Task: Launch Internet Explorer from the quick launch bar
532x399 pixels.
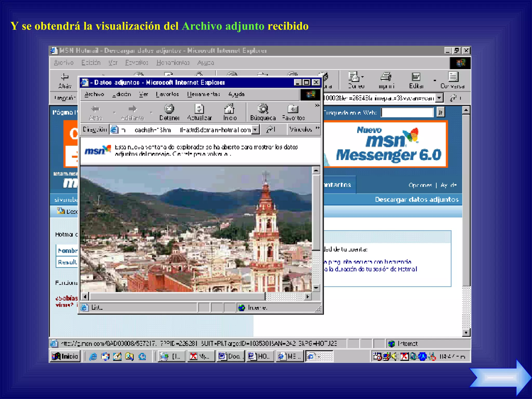Action: click(x=93, y=356)
